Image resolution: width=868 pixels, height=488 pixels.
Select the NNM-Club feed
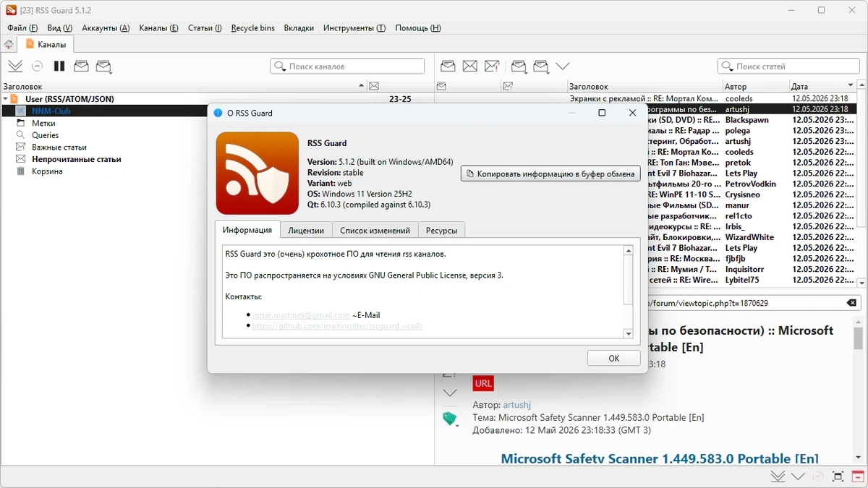point(51,111)
